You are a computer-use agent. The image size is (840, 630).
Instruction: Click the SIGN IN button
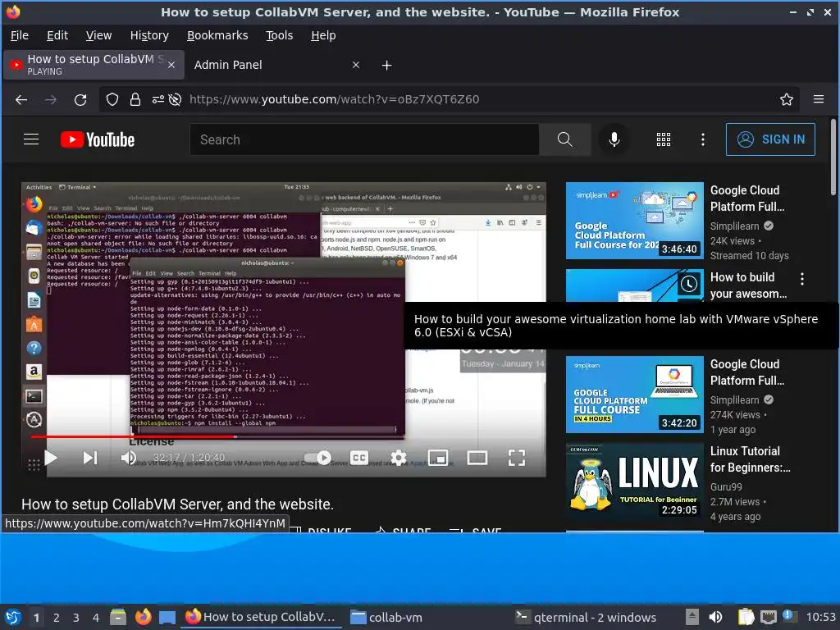pyautogui.click(x=770, y=139)
